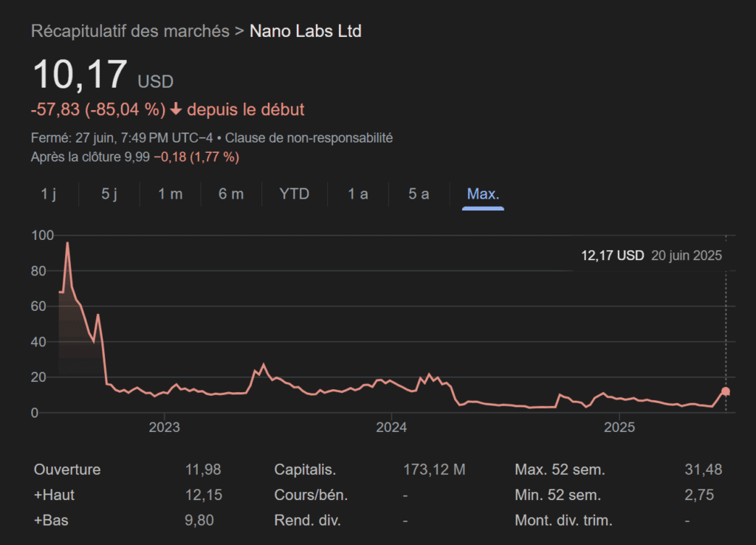The height and width of the screenshot is (545, 756).
Task: Select the 5 j time range tab
Action: point(109,194)
